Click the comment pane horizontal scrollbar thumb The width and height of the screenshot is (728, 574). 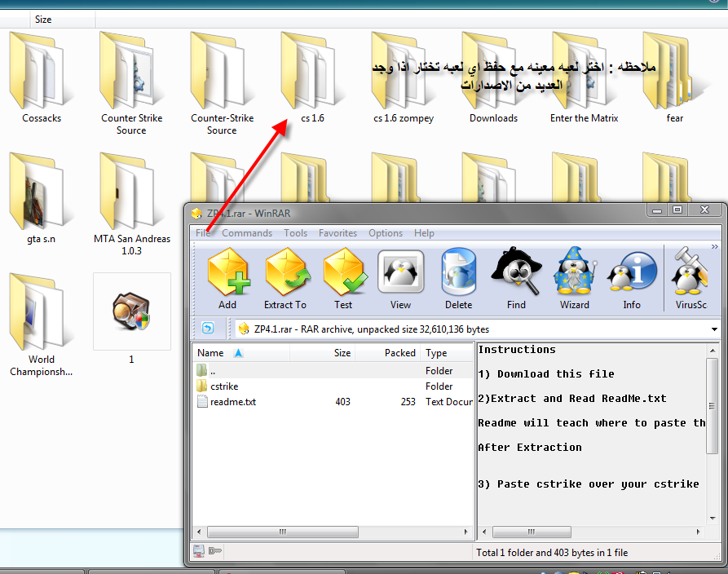(x=532, y=532)
